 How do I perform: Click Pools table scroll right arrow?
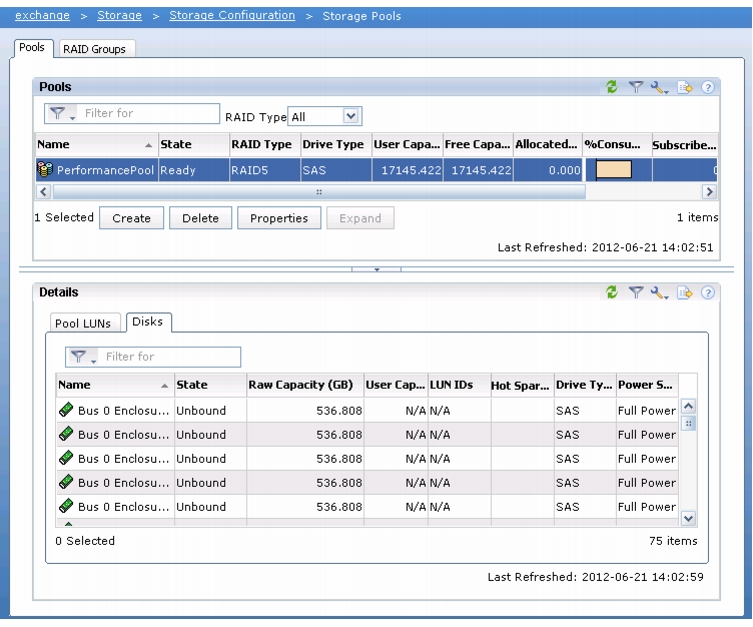pos(709,192)
